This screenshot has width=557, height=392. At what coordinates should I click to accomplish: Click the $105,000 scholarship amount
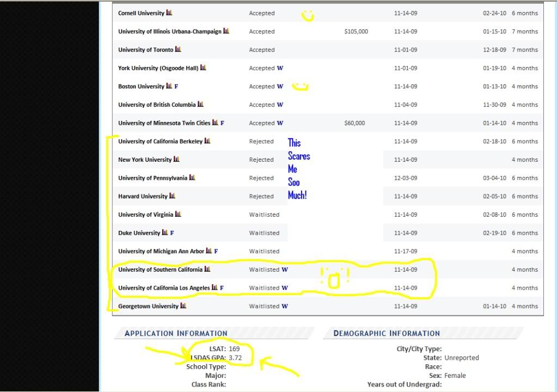click(356, 32)
